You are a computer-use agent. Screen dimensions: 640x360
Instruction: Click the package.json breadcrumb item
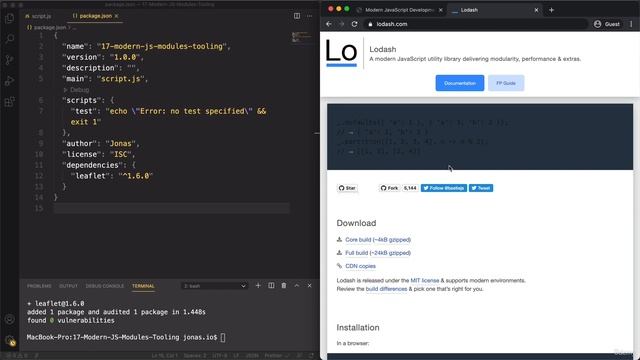pos(49,27)
